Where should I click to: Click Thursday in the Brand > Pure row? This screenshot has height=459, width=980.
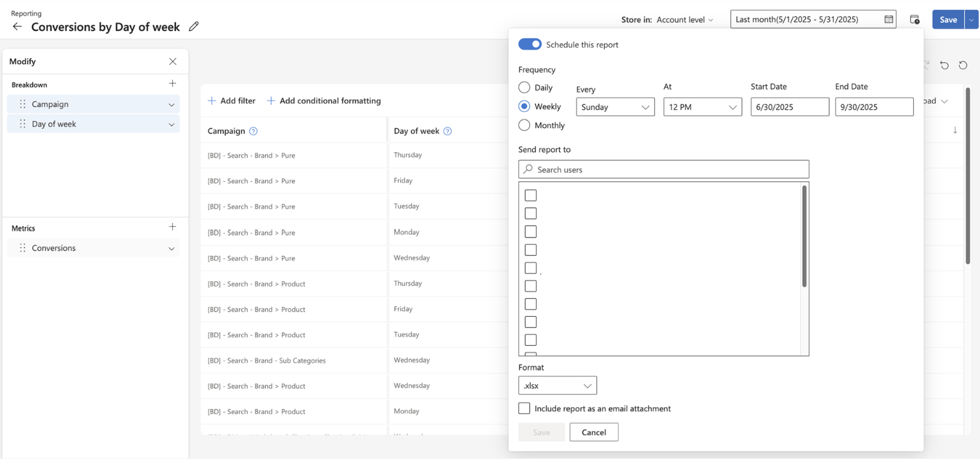[408, 155]
